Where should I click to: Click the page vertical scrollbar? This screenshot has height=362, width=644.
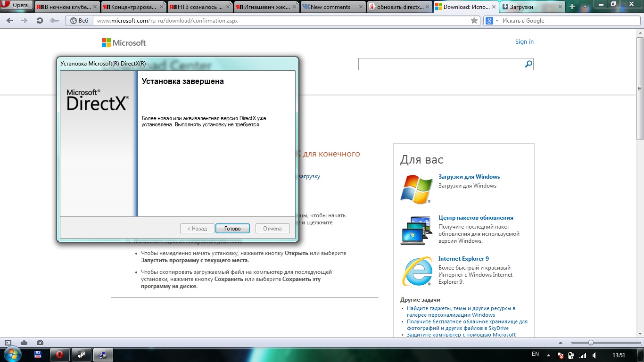(x=640, y=89)
